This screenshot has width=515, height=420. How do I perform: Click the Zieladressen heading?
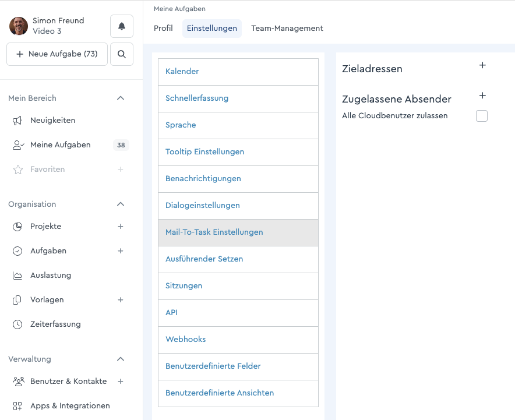pyautogui.click(x=372, y=69)
